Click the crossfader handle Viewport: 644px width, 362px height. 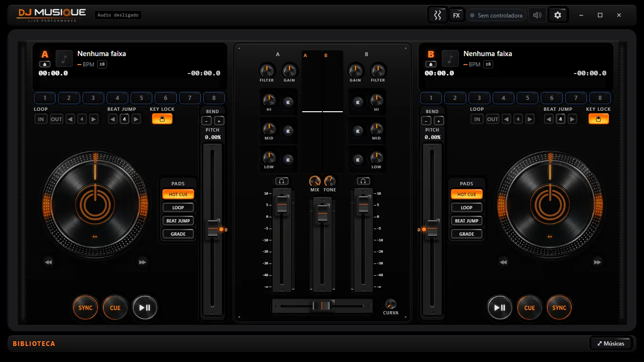[322, 305]
